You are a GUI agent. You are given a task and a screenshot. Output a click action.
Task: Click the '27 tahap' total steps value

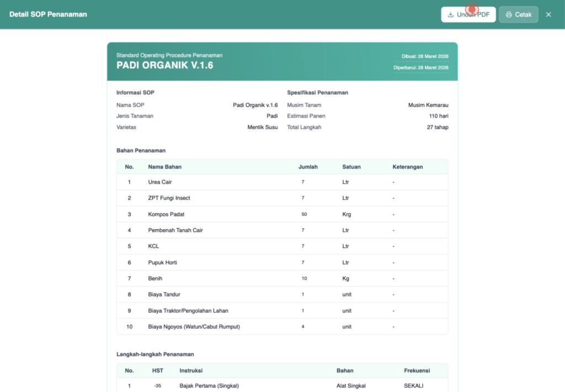click(x=438, y=127)
